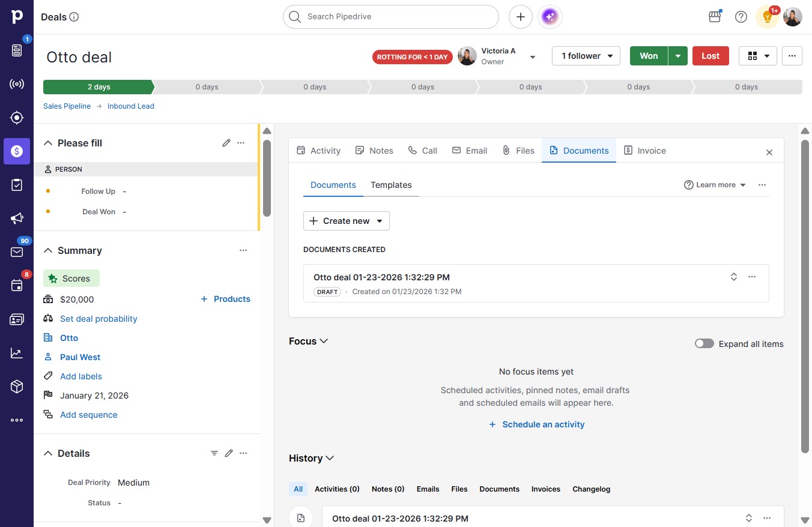Click the Pipedrive logo in the sidebar
Image resolution: width=812 pixels, height=527 pixels.
click(17, 17)
